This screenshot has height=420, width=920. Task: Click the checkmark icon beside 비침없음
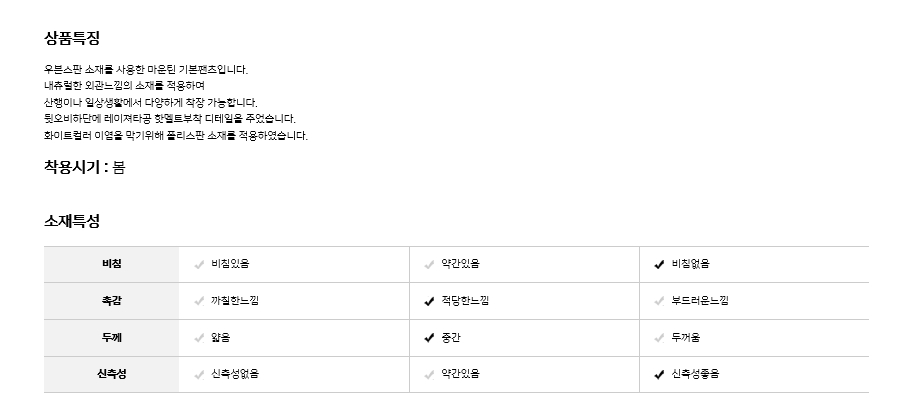point(659,264)
